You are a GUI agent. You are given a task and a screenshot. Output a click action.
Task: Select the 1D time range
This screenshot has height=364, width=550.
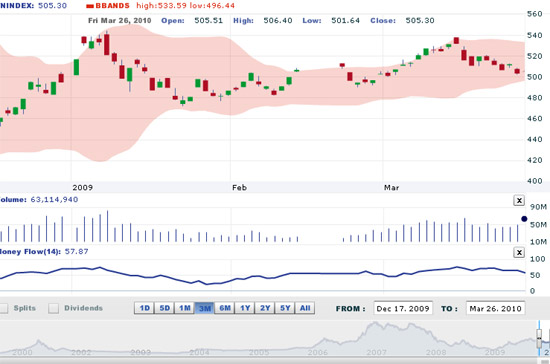coord(144,308)
